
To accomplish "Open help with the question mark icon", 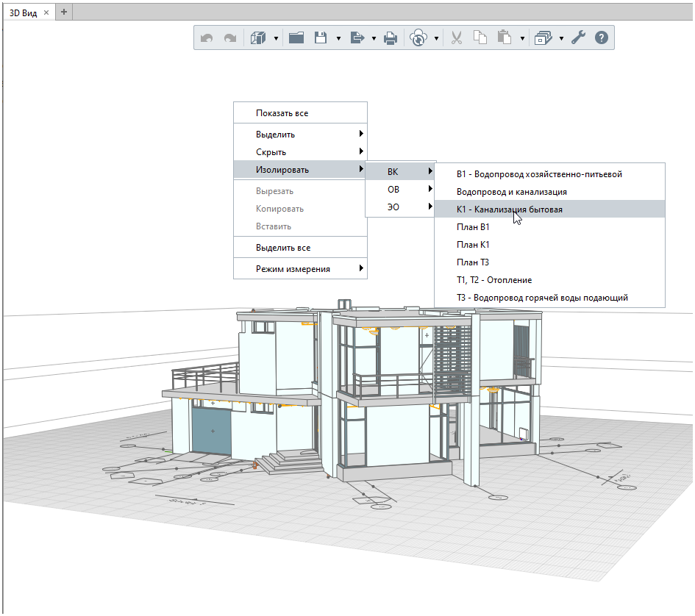I will (x=601, y=38).
